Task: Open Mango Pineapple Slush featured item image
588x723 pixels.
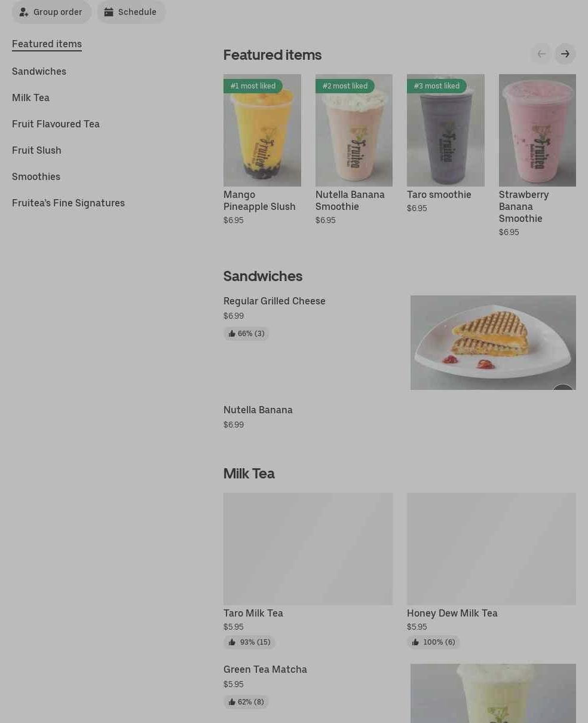Action: (262, 130)
